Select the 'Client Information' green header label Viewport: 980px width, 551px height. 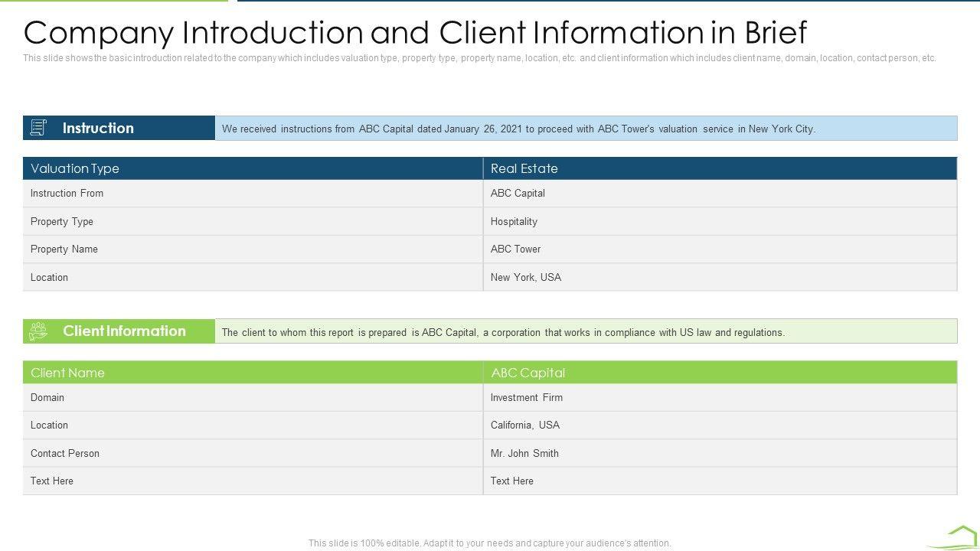point(124,331)
